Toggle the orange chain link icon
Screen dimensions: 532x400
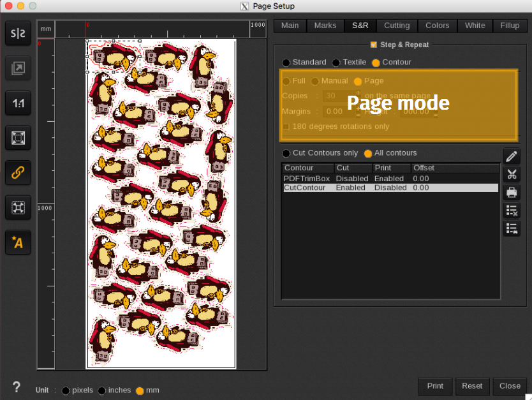[18, 172]
